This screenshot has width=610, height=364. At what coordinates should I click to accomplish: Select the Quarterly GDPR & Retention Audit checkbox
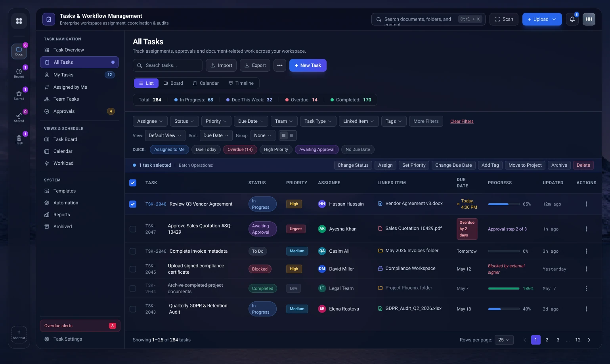133,309
